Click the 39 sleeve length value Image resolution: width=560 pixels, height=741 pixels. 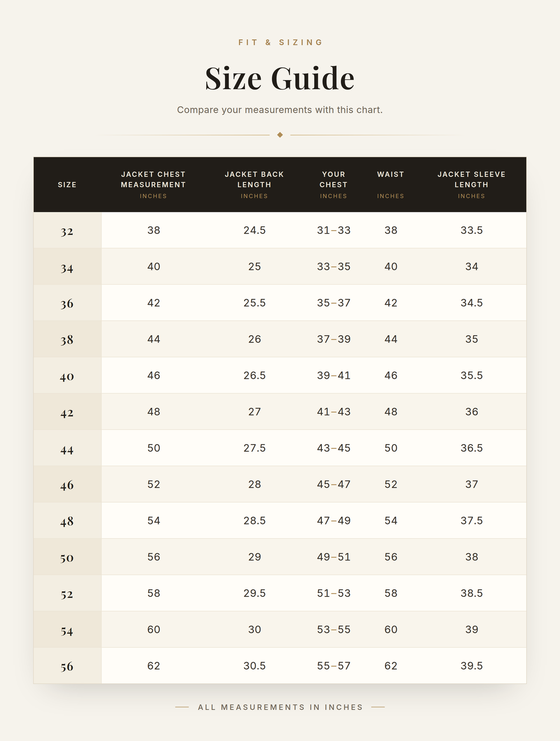click(471, 629)
